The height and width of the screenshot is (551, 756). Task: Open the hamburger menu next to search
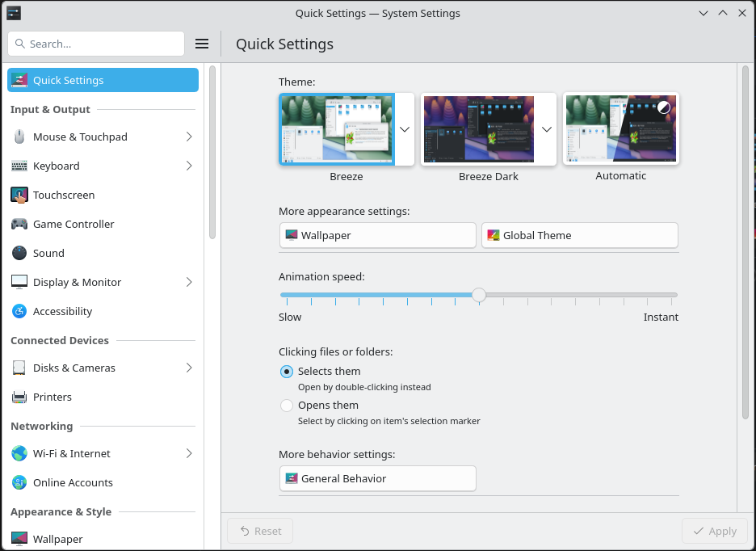point(202,44)
